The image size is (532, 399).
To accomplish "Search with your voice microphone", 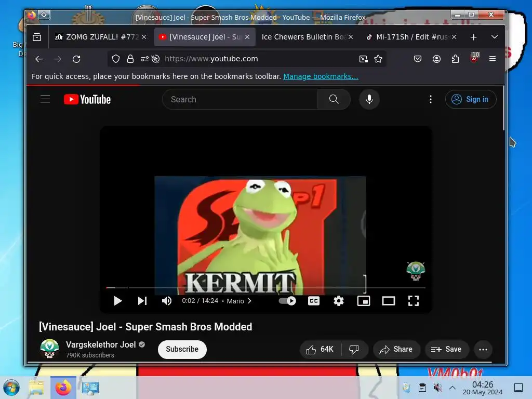I will click(x=369, y=99).
